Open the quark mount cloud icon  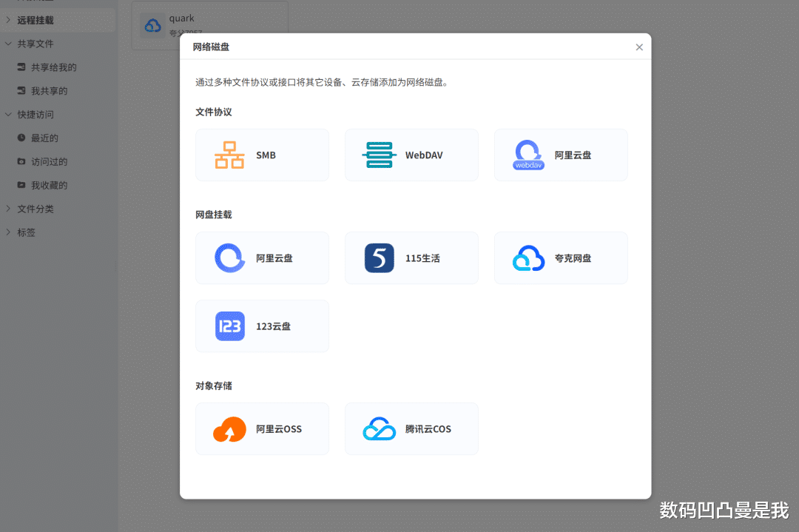[153, 25]
